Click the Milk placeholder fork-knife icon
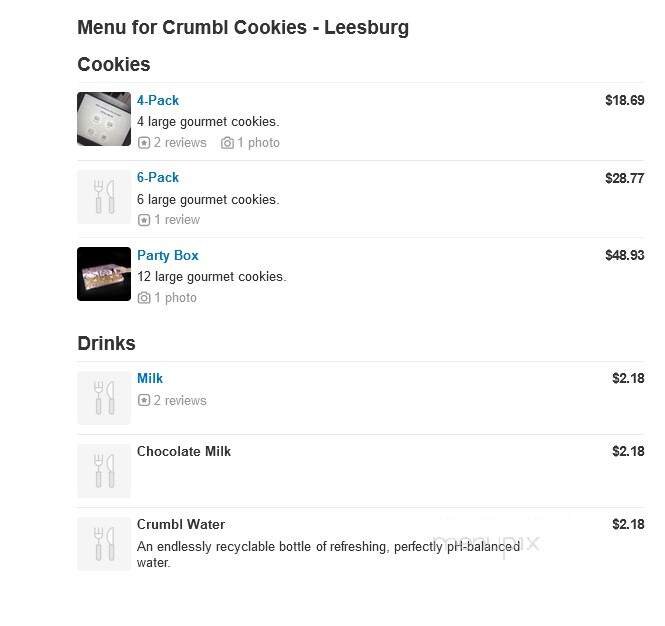The width and height of the screenshot is (665, 626). [104, 398]
